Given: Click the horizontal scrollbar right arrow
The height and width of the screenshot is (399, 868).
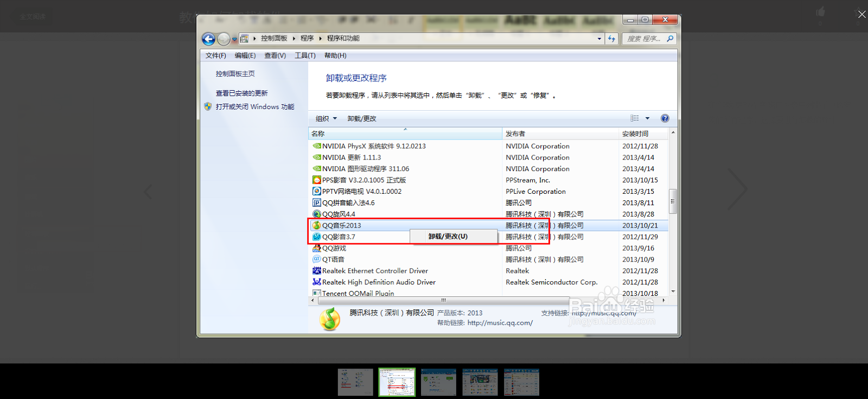Looking at the screenshot, I should 663,300.
